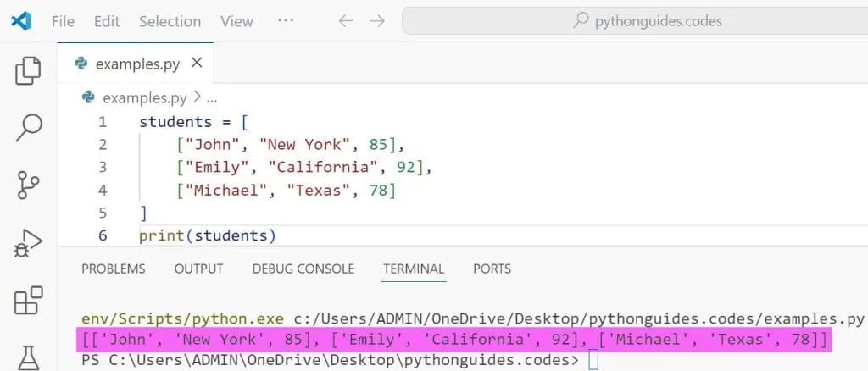
Task: Open the Source Control view
Action: click(28, 185)
